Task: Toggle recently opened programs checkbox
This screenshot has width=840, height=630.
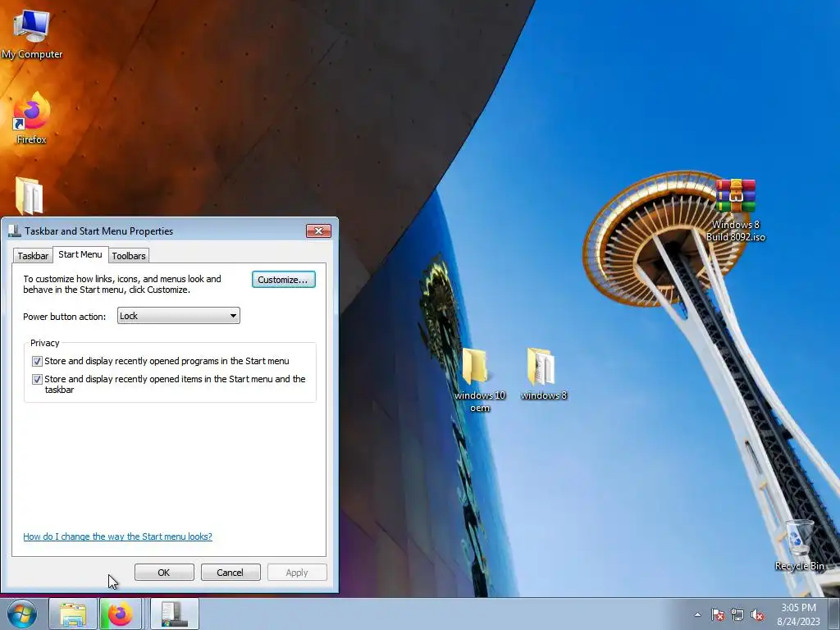Action: pos(37,361)
